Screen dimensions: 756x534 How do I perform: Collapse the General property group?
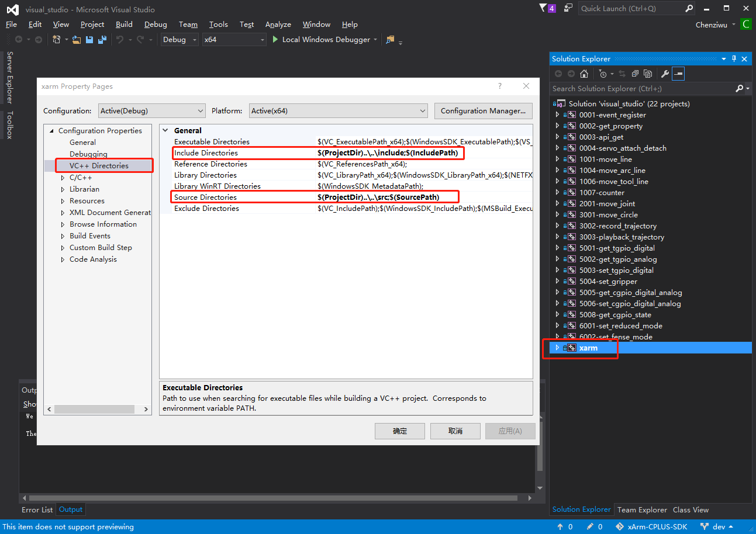(165, 130)
